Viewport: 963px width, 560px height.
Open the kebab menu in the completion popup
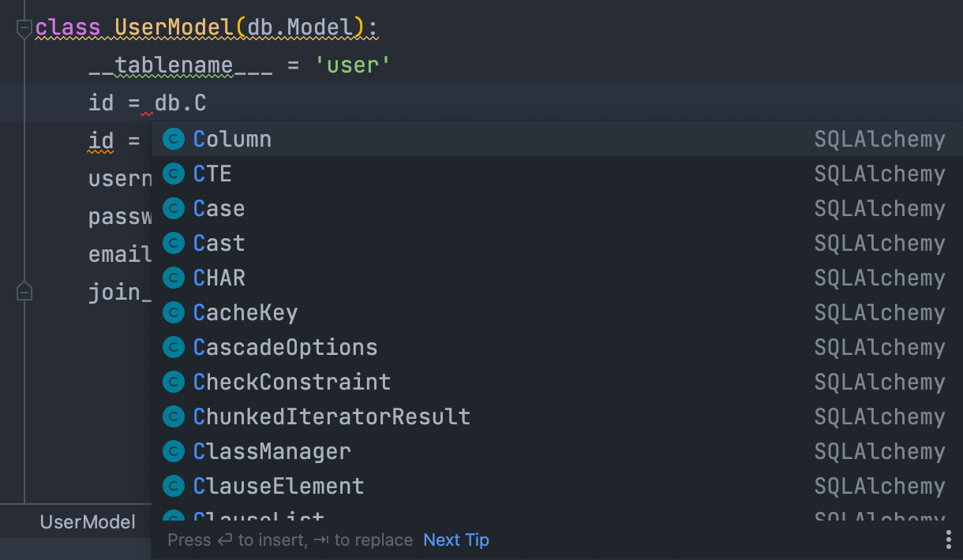tap(948, 539)
